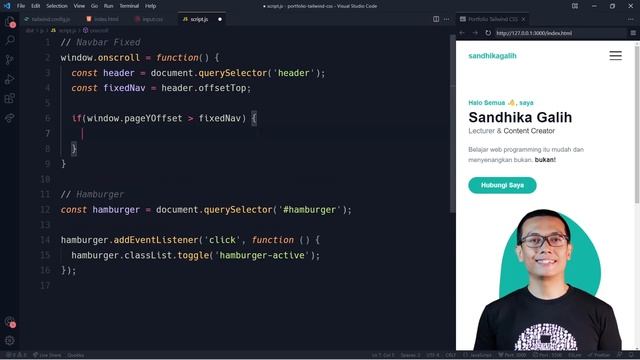Image resolution: width=640 pixels, height=360 pixels.
Task: Split the editor to the right
Action: pyautogui.click(x=436, y=19)
